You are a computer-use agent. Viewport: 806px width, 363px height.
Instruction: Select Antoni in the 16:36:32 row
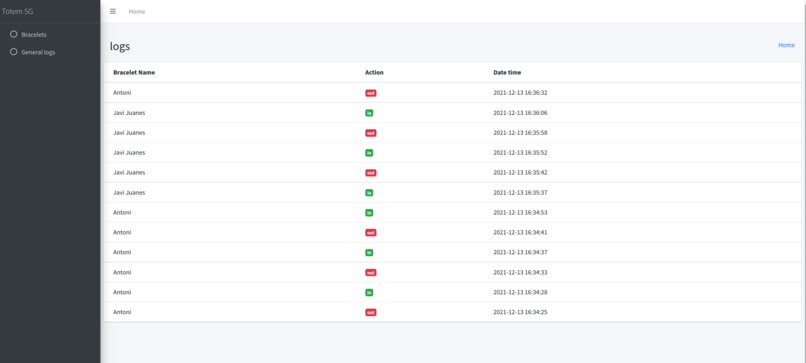click(122, 93)
